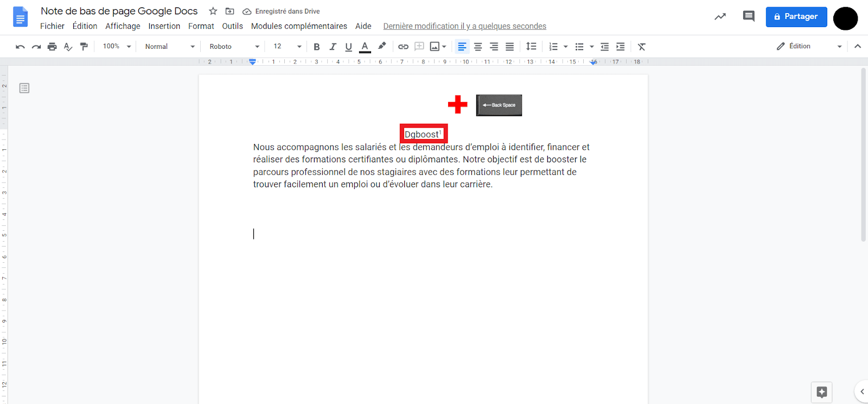Open Dernière modification history link
868x404 pixels.
point(464,26)
